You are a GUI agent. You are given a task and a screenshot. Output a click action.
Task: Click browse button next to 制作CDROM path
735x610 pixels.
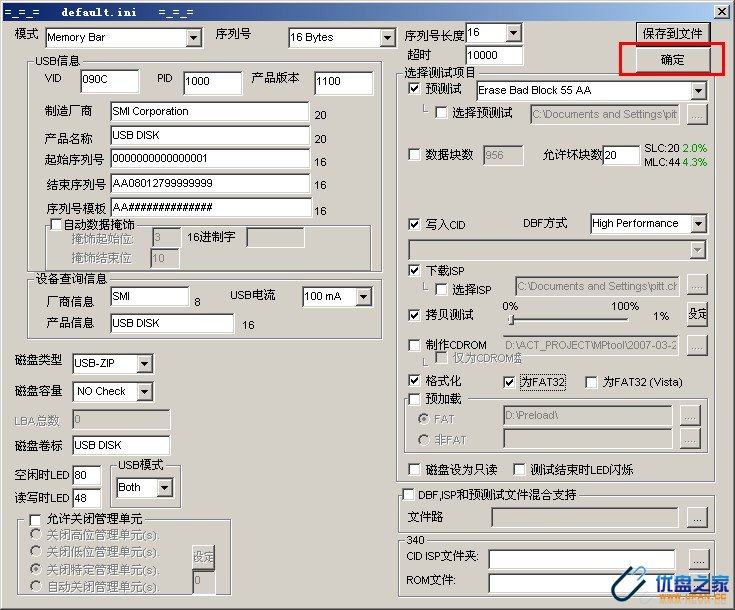pyautogui.click(x=697, y=345)
